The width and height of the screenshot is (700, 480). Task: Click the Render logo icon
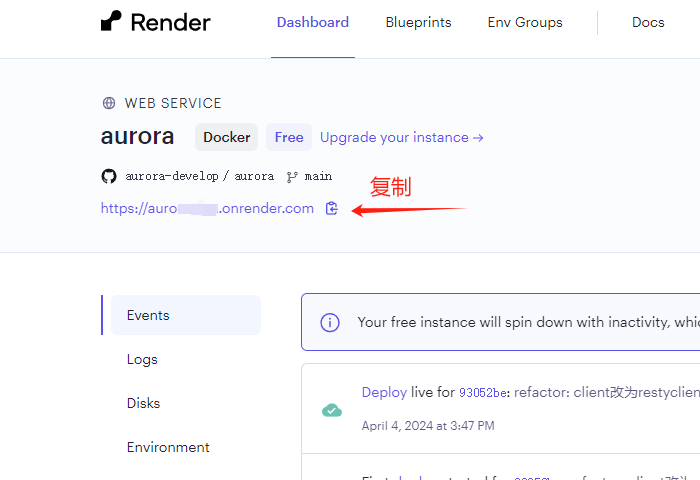pyautogui.click(x=111, y=21)
